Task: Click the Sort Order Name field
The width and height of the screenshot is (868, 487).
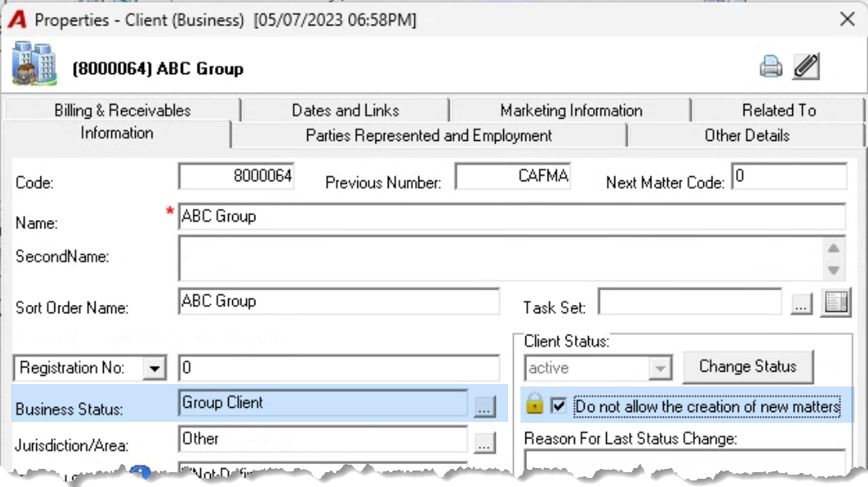Action: pyautogui.click(x=338, y=302)
